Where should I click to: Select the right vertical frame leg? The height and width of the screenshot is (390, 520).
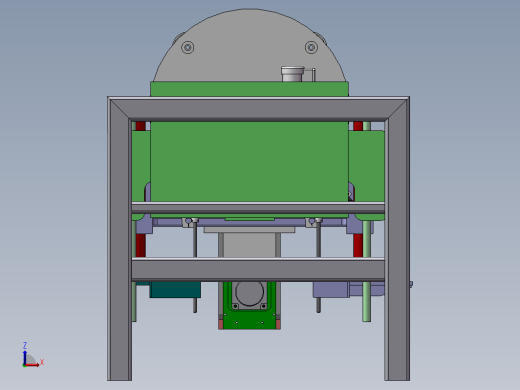[x=397, y=240]
